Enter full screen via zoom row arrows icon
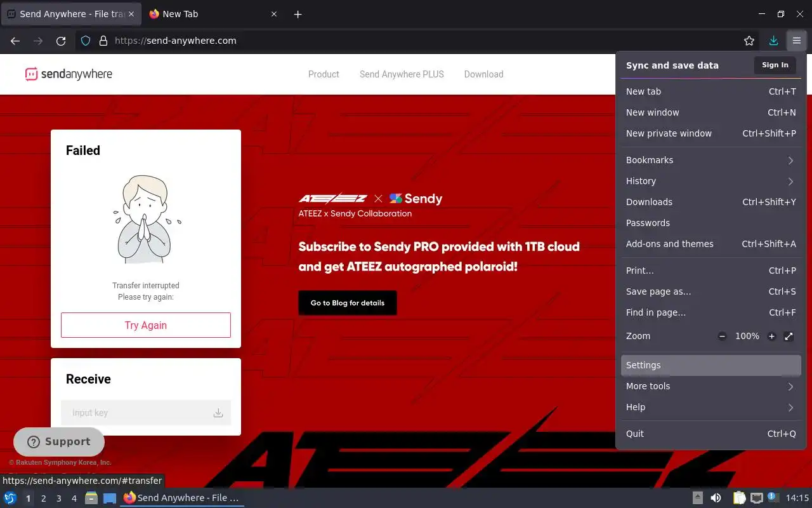Screen dimensions: 812x508 789,337
